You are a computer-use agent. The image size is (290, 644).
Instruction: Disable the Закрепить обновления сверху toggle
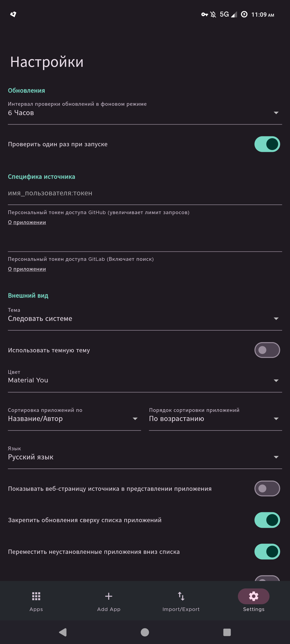(x=267, y=520)
